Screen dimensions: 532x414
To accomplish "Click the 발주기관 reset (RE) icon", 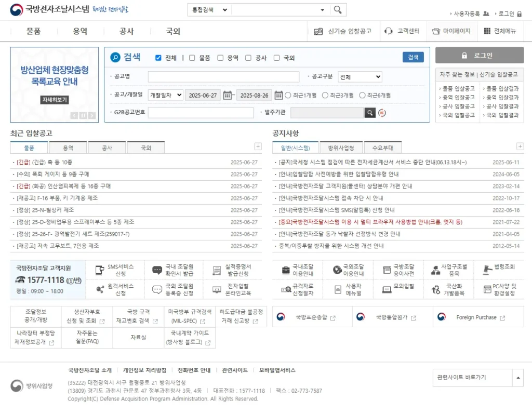I will pos(382,113).
